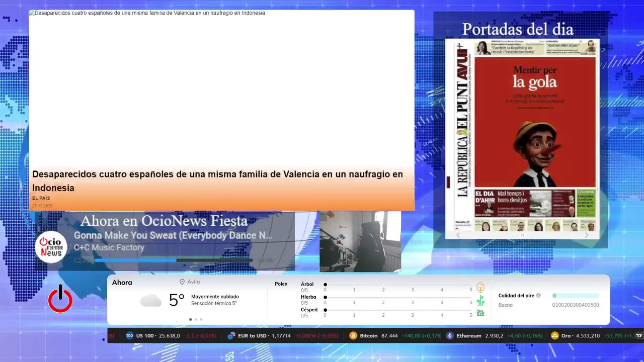This screenshot has width=644, height=362.
Task: Click the song progress bar
Action: pyautogui.click(x=173, y=260)
